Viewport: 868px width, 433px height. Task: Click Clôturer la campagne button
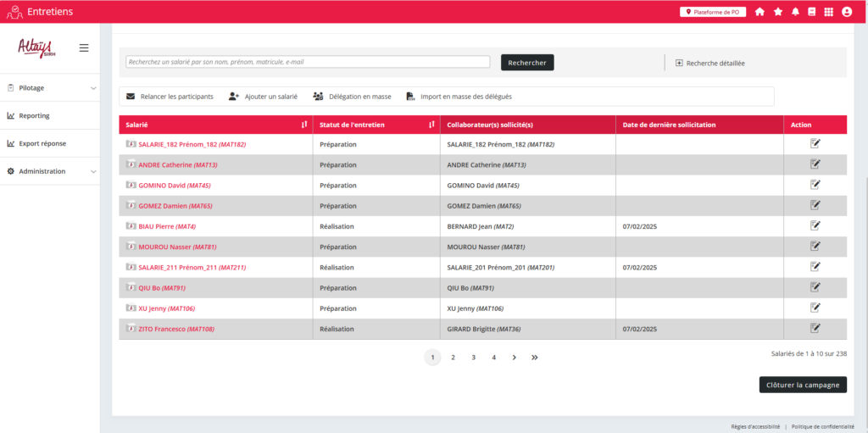(x=802, y=385)
